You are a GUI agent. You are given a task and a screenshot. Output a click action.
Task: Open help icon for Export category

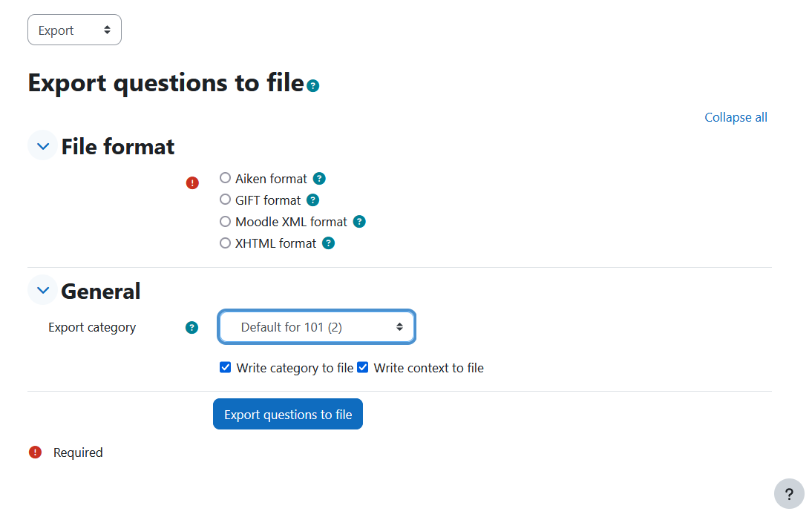191,328
